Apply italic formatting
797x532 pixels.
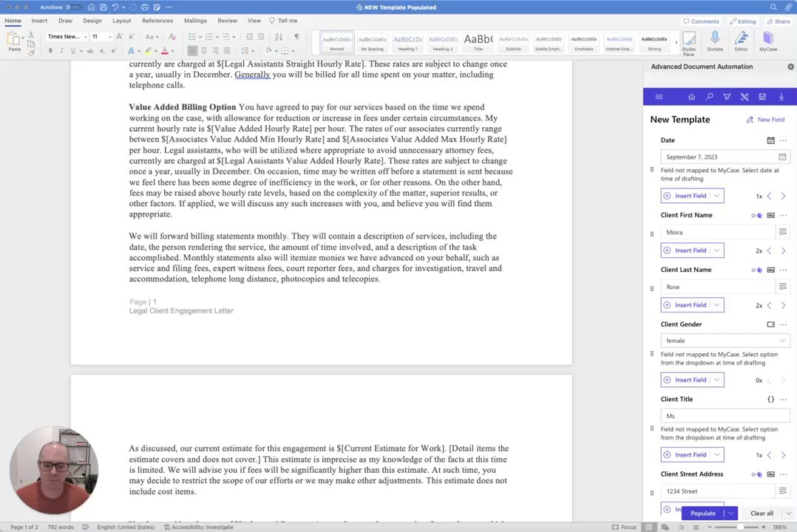pyautogui.click(x=61, y=51)
